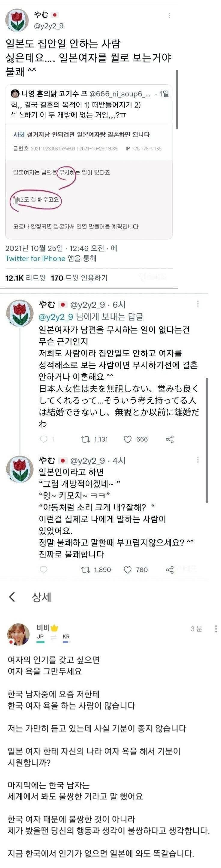Image resolution: width=221 pixels, height=868 pixels.
Task: Like the reply with 666 likes
Action: click(128, 439)
